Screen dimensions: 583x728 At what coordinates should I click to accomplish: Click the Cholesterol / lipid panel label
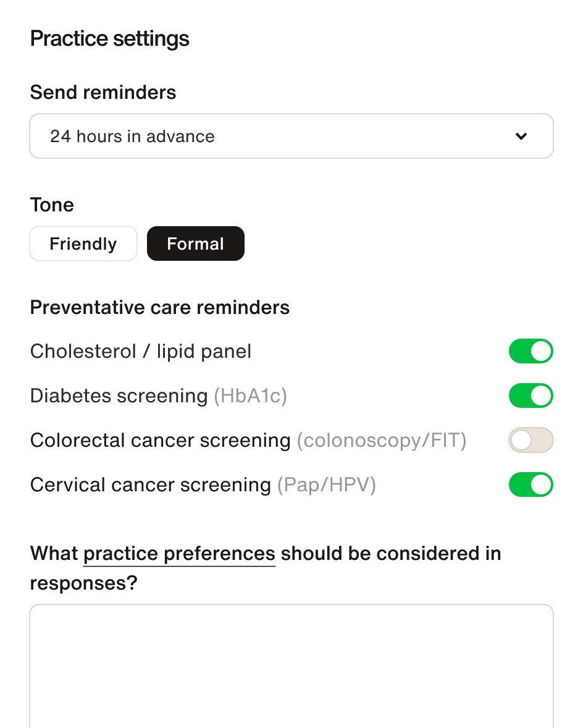tap(141, 352)
